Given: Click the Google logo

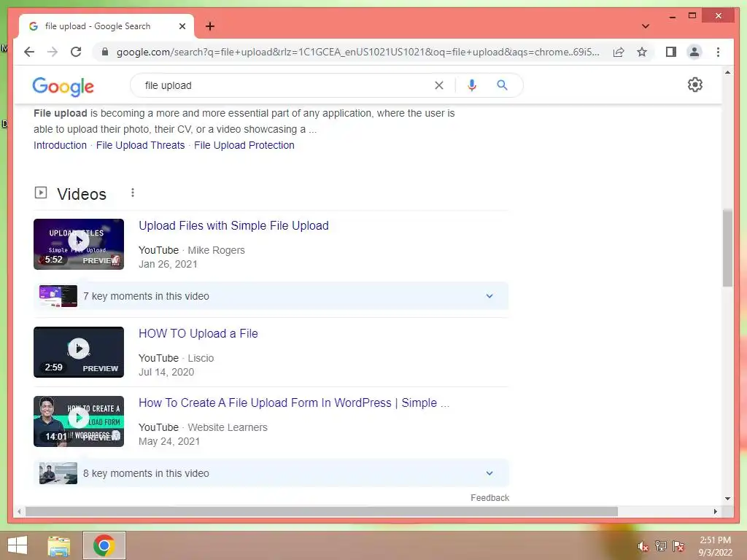Looking at the screenshot, I should click(63, 86).
